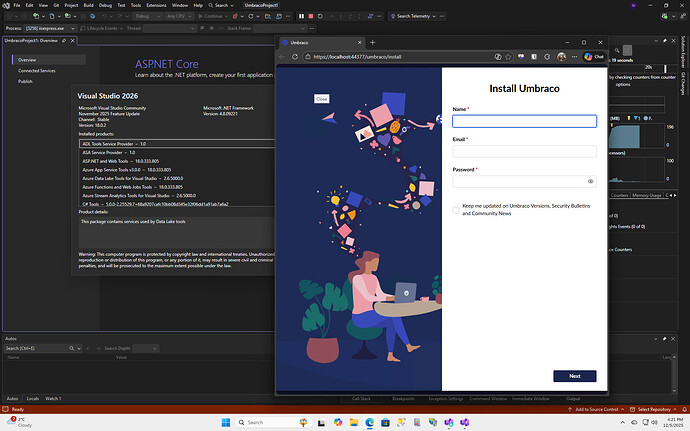Click the Email input field
Image resolution: width=690 pixels, height=431 pixels.
pos(525,151)
